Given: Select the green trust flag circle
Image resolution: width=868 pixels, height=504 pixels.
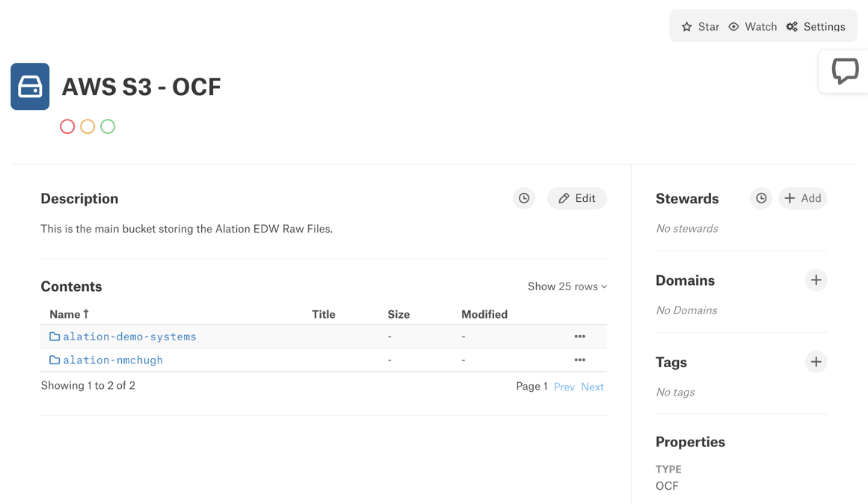Looking at the screenshot, I should [108, 127].
